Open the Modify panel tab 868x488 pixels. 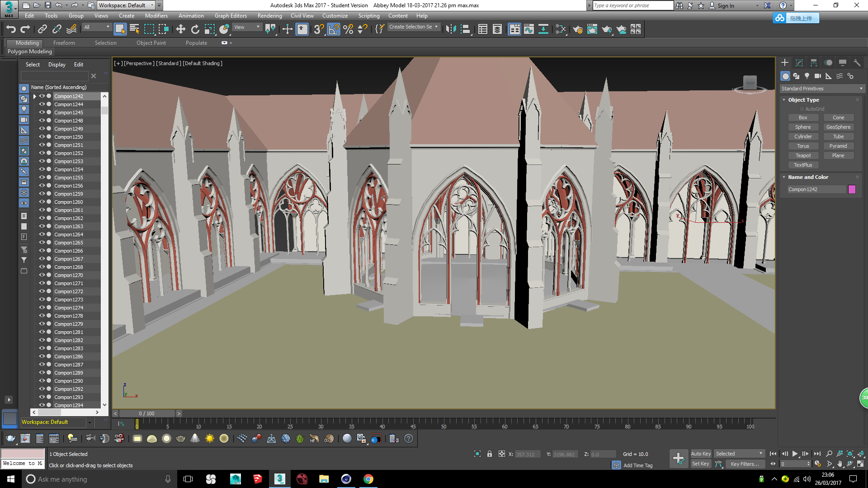[799, 63]
